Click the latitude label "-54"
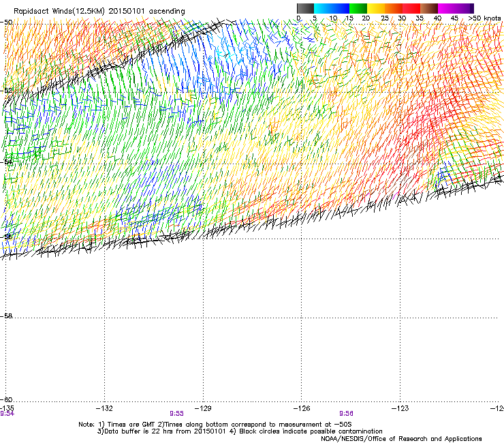This screenshot has width=504, height=443. [x=6, y=162]
